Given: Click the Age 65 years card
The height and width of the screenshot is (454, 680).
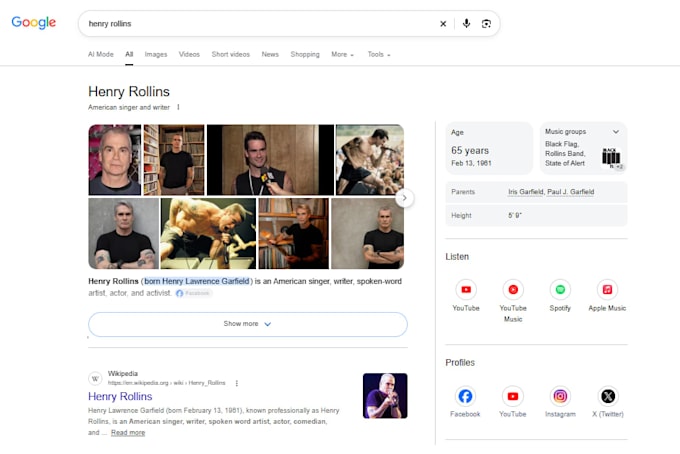Looking at the screenshot, I should (x=489, y=148).
